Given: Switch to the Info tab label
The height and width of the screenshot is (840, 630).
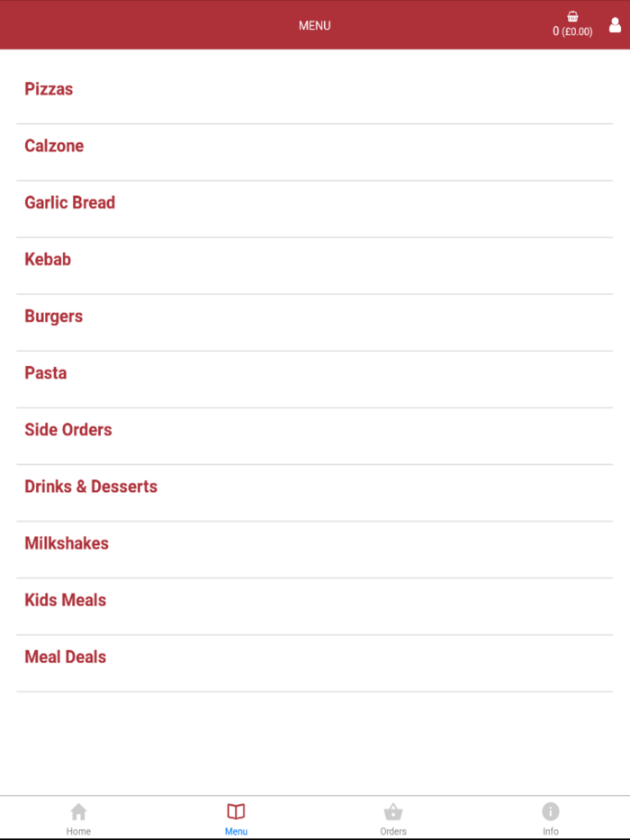Looking at the screenshot, I should tap(551, 831).
